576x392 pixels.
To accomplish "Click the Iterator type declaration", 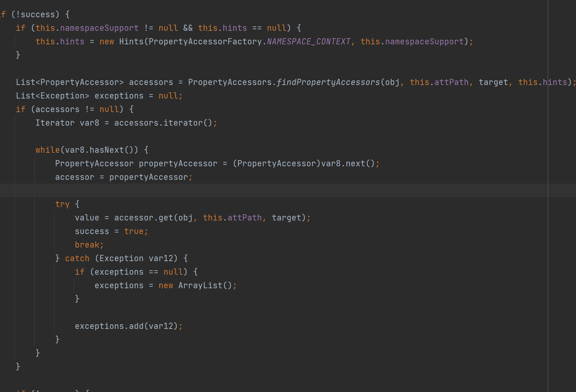I will tap(55, 123).
